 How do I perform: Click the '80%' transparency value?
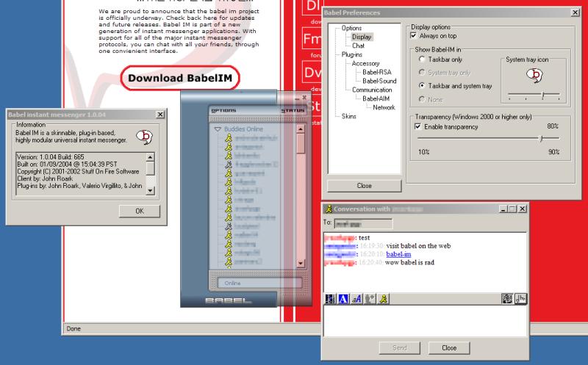553,126
